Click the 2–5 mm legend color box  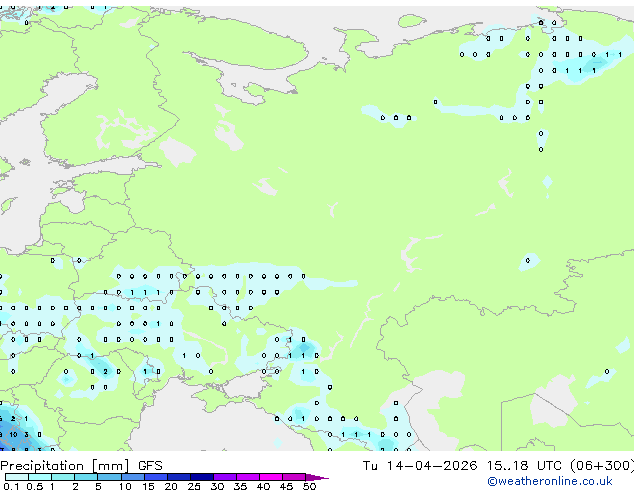(86, 477)
